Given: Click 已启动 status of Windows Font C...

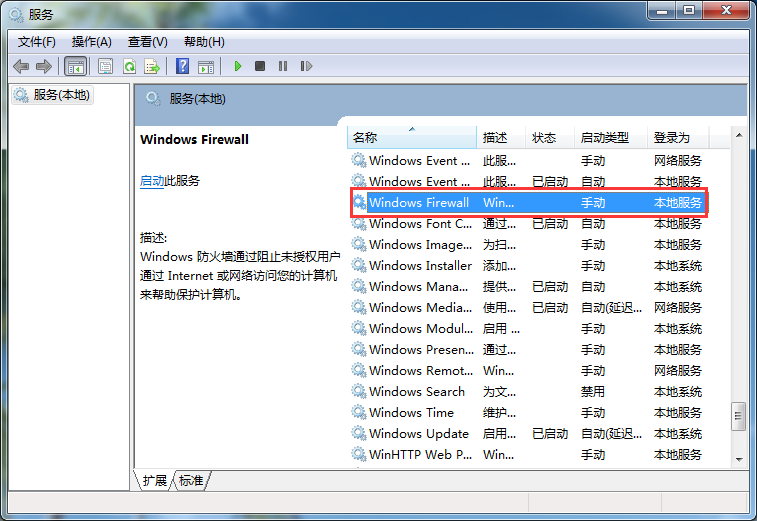Looking at the screenshot, I should pos(550,224).
